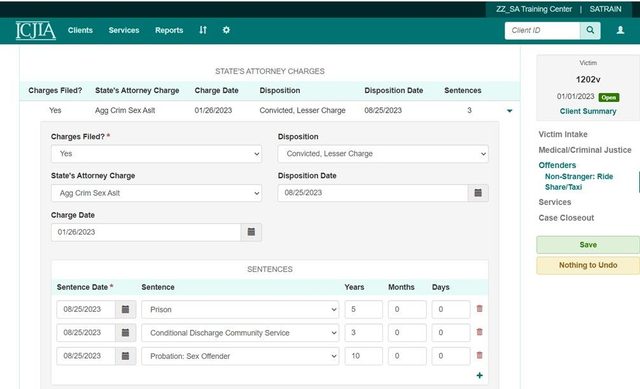Open the State's Attorney Charge dropdown
This screenshot has height=389, width=640.
[x=156, y=193]
